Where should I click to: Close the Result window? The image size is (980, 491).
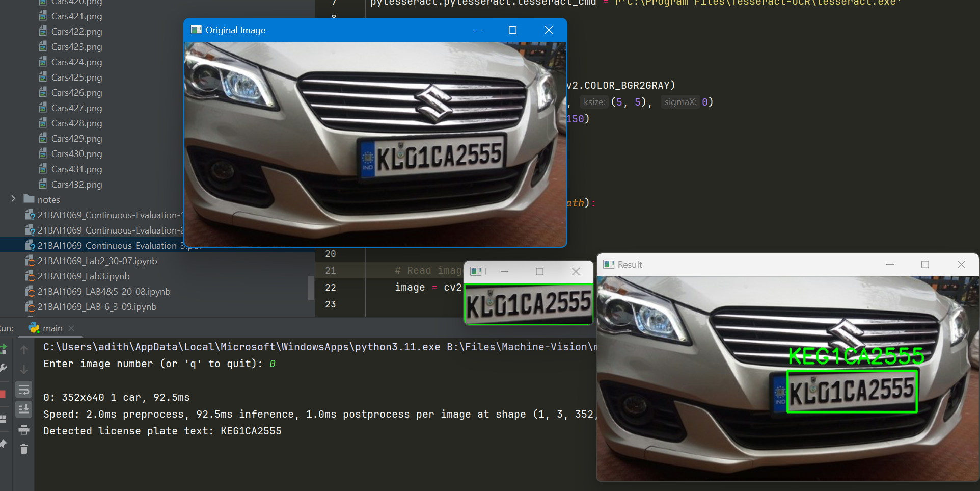pyautogui.click(x=961, y=264)
